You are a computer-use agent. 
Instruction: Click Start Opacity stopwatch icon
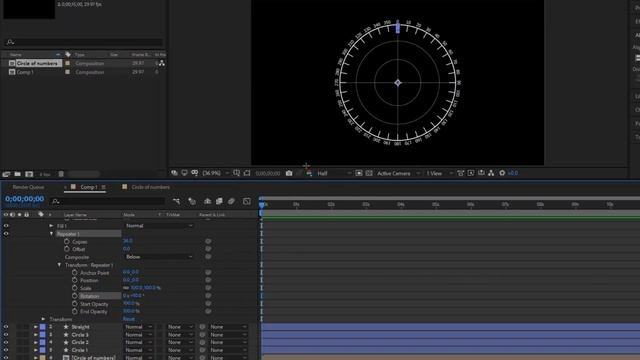point(74,304)
